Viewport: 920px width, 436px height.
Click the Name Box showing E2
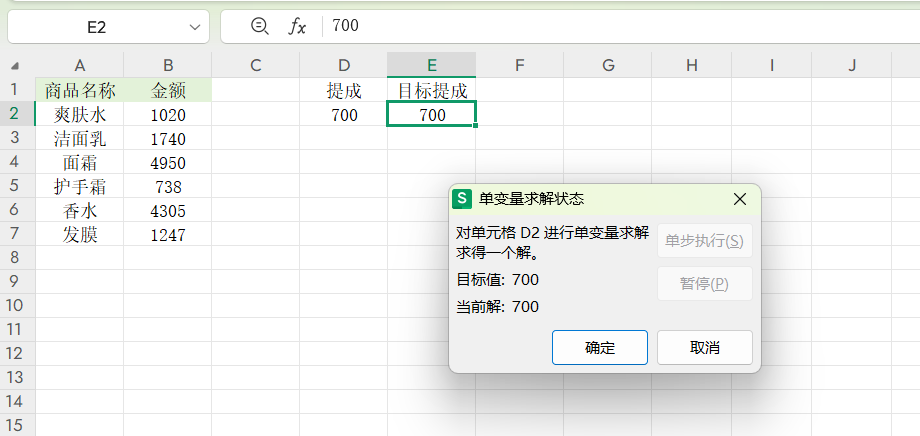coord(109,27)
